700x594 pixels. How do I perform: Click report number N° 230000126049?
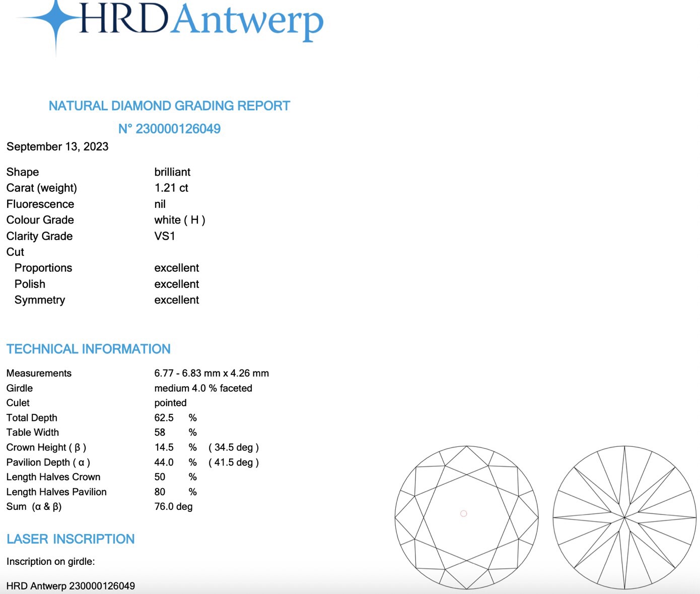(x=169, y=129)
